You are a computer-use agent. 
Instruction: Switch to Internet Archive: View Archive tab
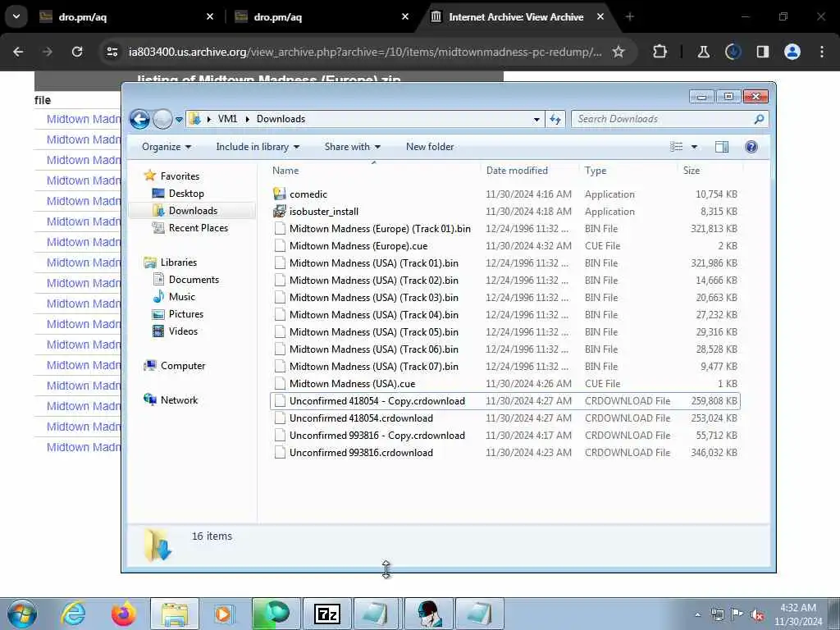point(517,17)
